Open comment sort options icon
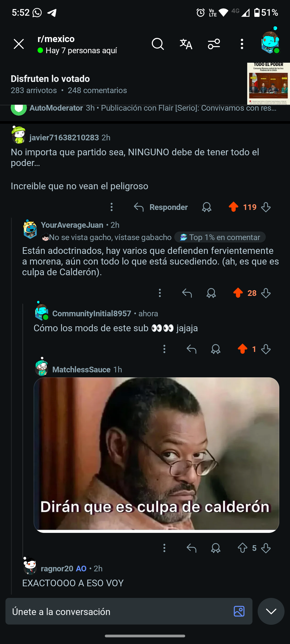This screenshot has height=644, width=290. click(214, 44)
